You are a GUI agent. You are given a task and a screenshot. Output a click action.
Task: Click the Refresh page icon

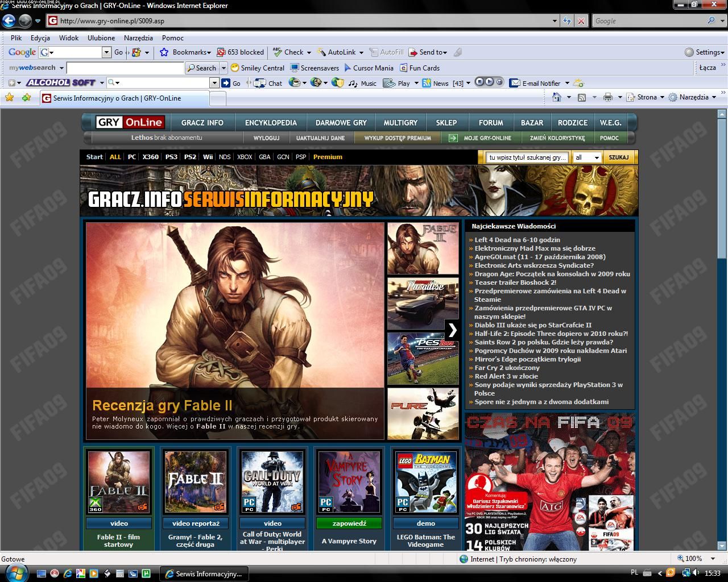coord(567,21)
